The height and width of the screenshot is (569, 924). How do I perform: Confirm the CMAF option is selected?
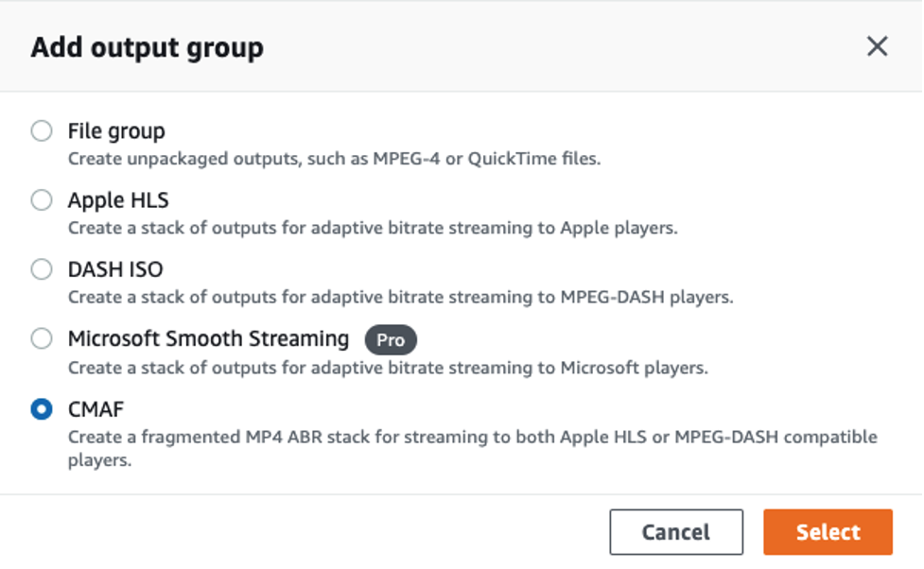point(42,408)
